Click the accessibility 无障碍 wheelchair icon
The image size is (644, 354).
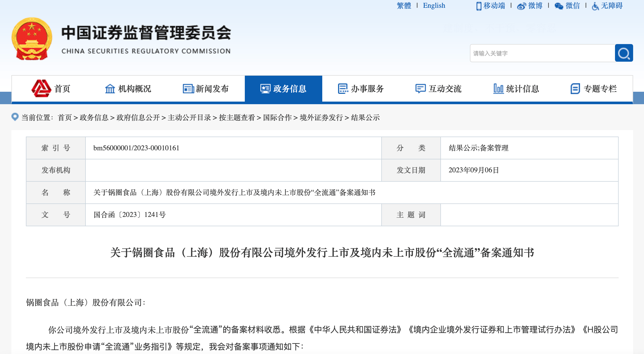595,6
